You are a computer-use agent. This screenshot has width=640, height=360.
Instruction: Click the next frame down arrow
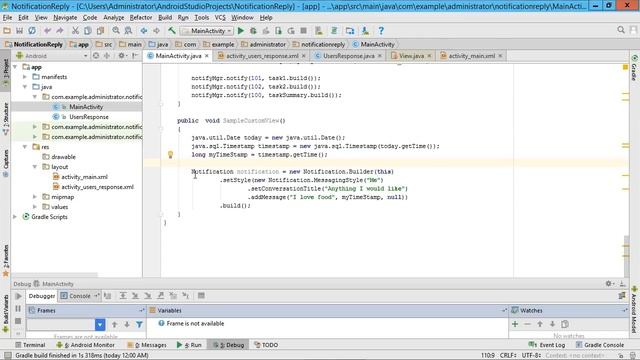127,324
